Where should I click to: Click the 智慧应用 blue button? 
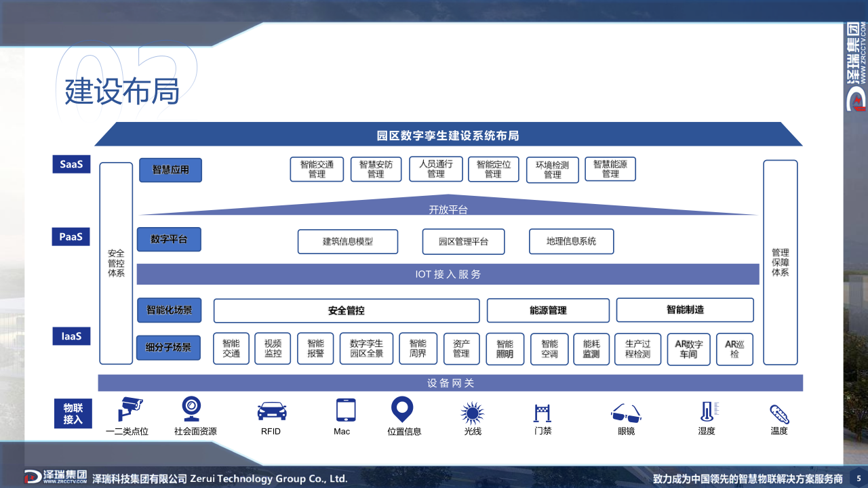(170, 170)
